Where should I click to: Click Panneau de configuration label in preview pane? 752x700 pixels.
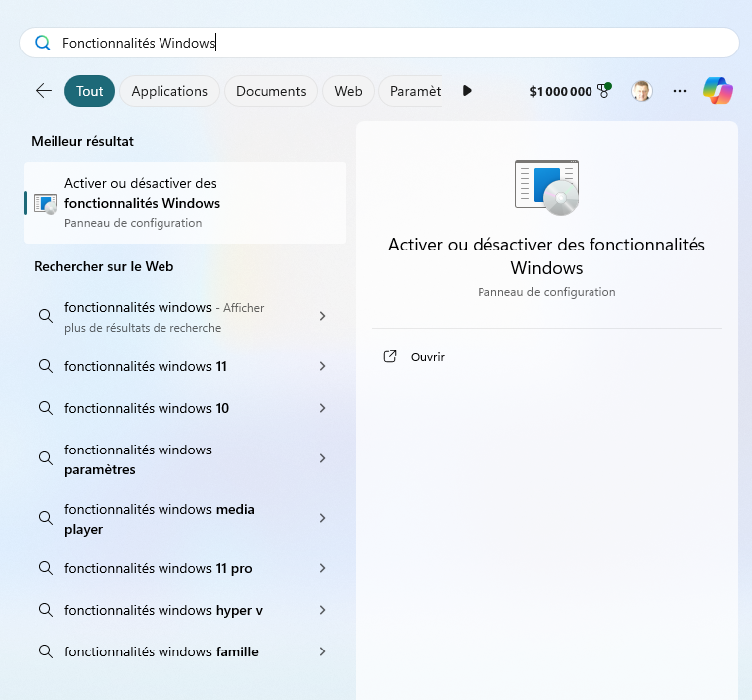[547, 292]
